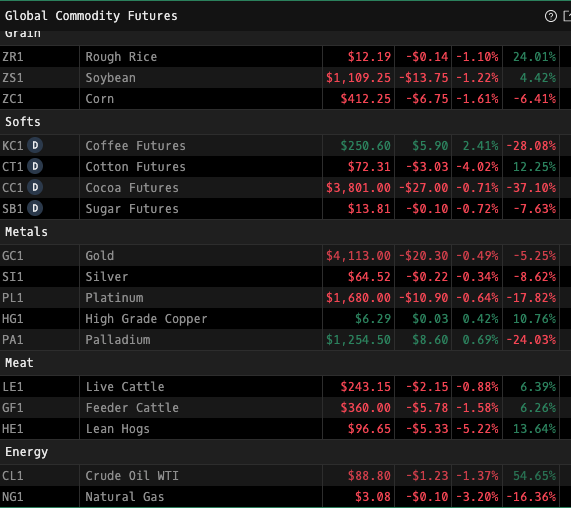Click the Crude Oil WTI name
This screenshot has height=508, width=571.
click(132, 476)
